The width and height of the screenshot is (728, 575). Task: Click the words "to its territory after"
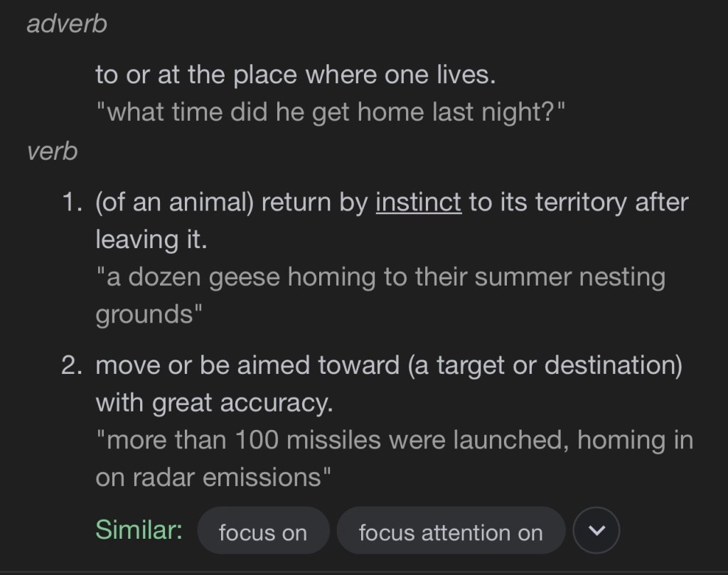point(579,203)
